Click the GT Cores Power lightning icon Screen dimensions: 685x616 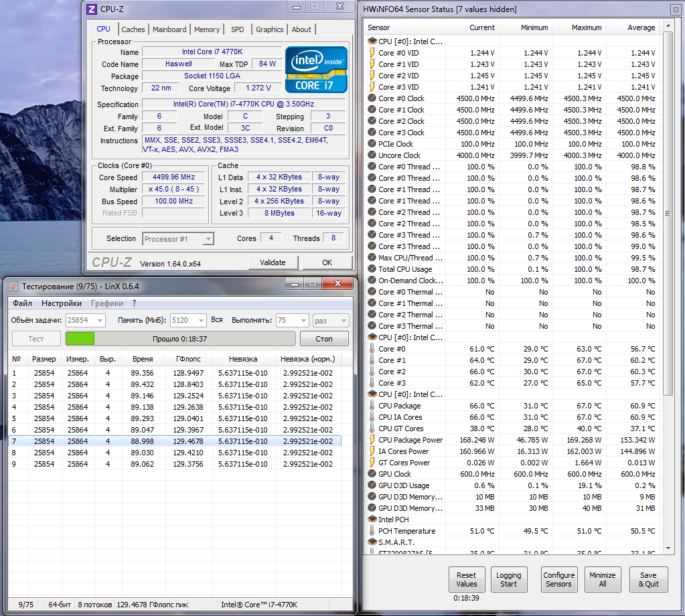(x=372, y=463)
